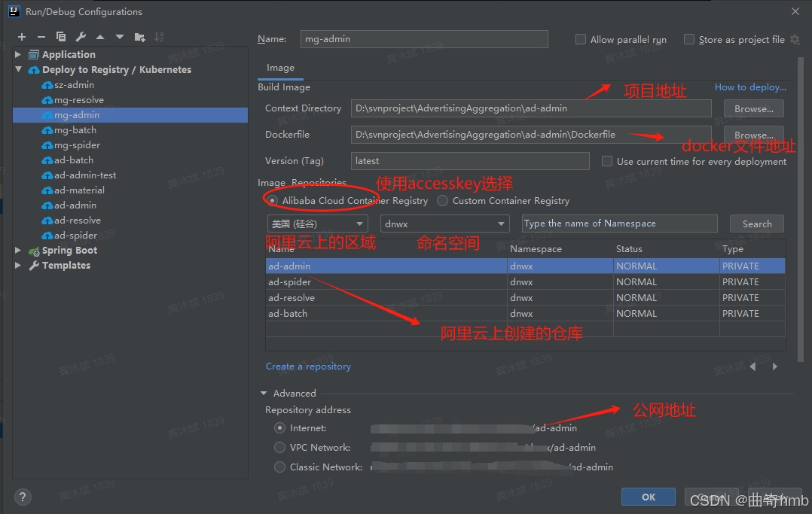Add a new configuration with plus icon
The width and height of the screenshot is (812, 514).
click(x=22, y=37)
